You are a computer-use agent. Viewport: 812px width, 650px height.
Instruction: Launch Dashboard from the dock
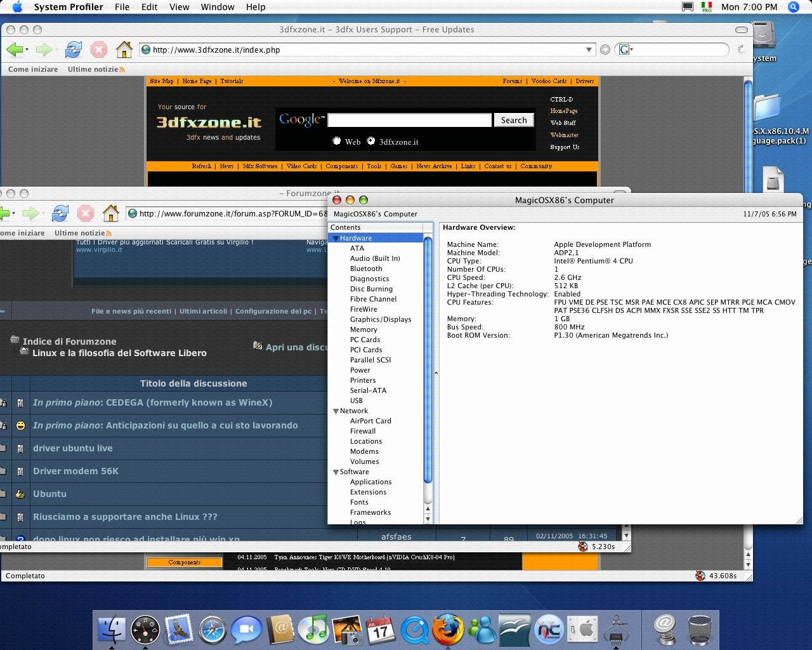tap(145, 630)
